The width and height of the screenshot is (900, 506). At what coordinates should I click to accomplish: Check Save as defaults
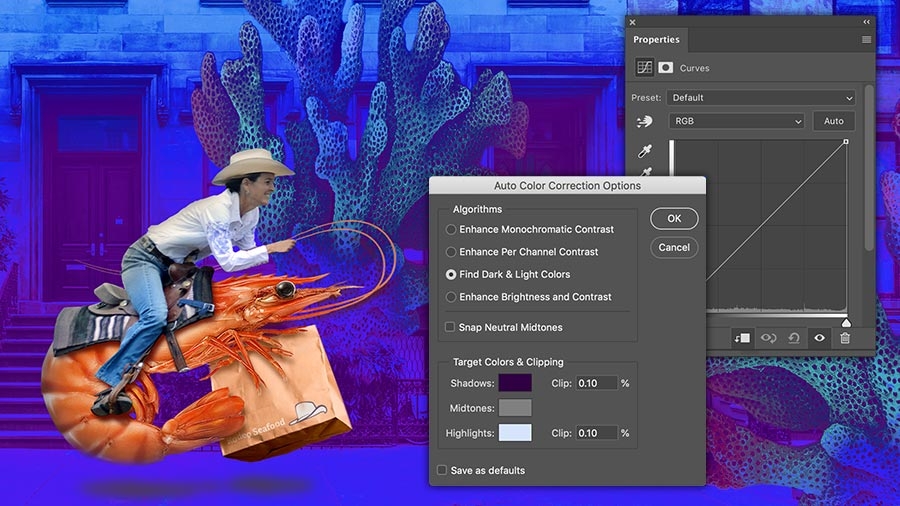tap(442, 470)
